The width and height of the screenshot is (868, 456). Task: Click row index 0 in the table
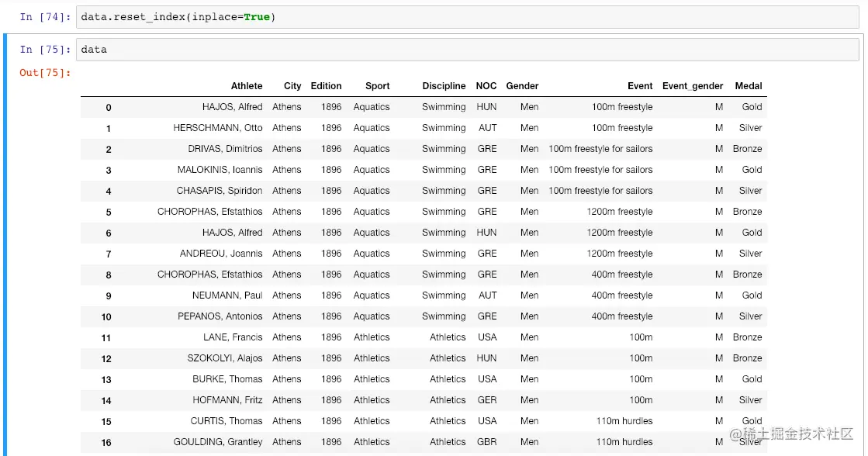109,107
